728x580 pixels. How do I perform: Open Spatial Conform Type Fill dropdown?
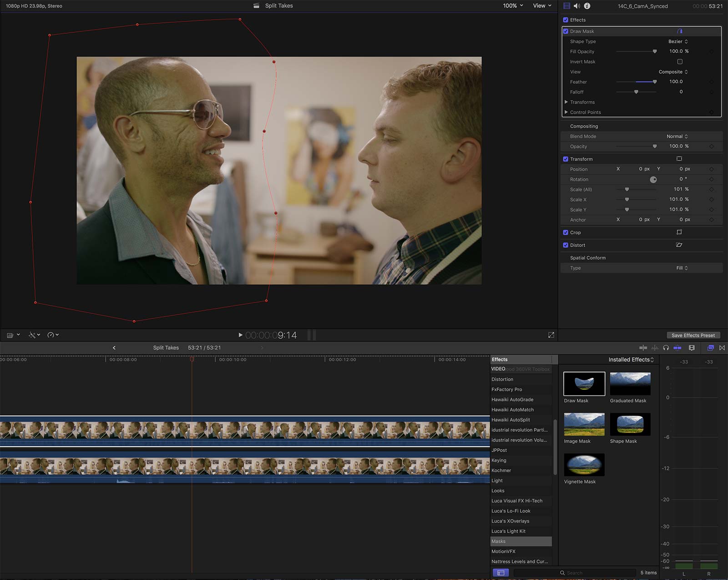click(682, 268)
